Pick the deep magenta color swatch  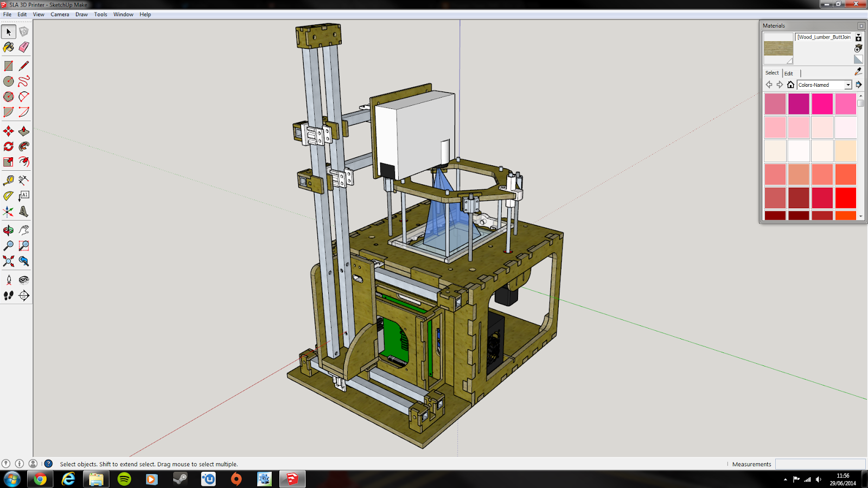799,104
